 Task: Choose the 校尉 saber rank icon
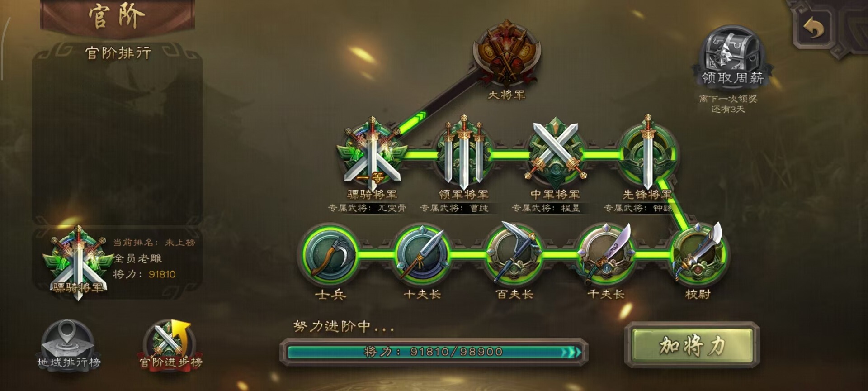click(x=698, y=253)
